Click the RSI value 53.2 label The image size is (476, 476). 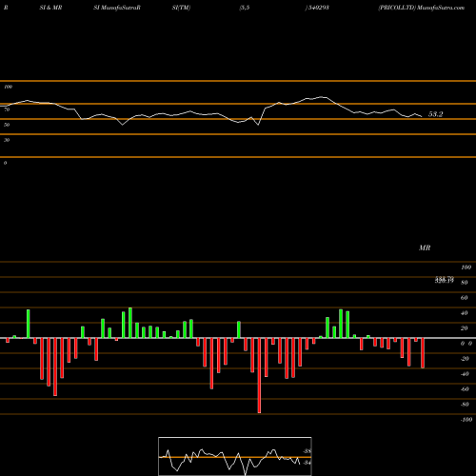click(x=435, y=114)
